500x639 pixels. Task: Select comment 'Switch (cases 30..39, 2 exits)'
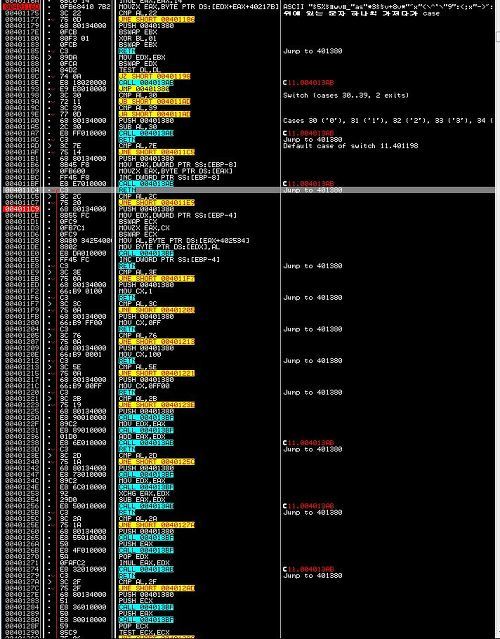[x=346, y=95]
